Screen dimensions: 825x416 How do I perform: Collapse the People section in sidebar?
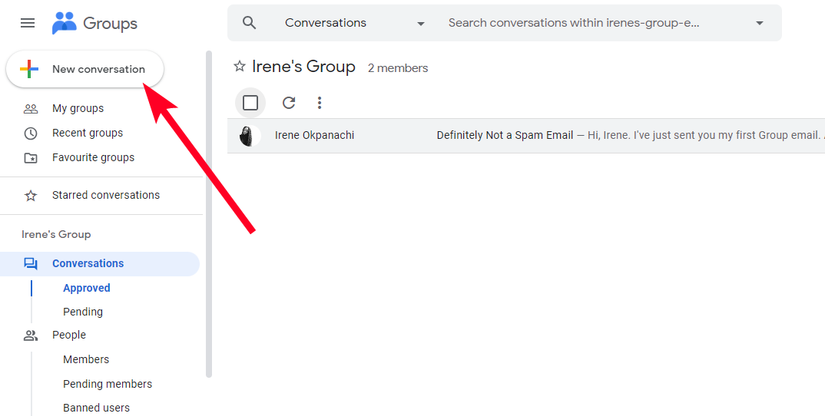pos(68,335)
